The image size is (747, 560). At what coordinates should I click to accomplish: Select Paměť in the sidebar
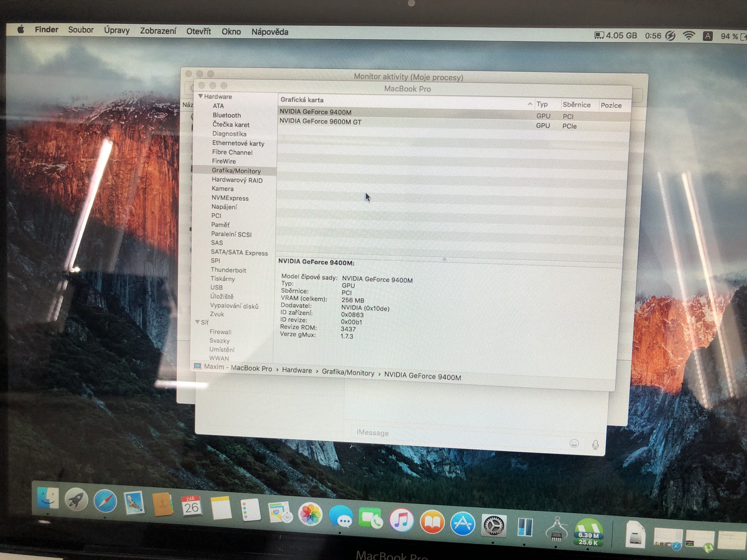pos(220,224)
